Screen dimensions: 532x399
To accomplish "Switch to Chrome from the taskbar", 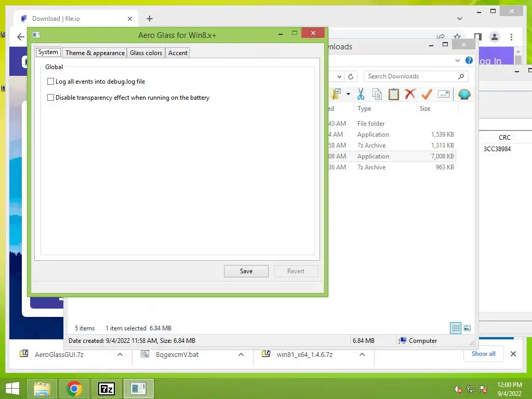I will (74, 389).
